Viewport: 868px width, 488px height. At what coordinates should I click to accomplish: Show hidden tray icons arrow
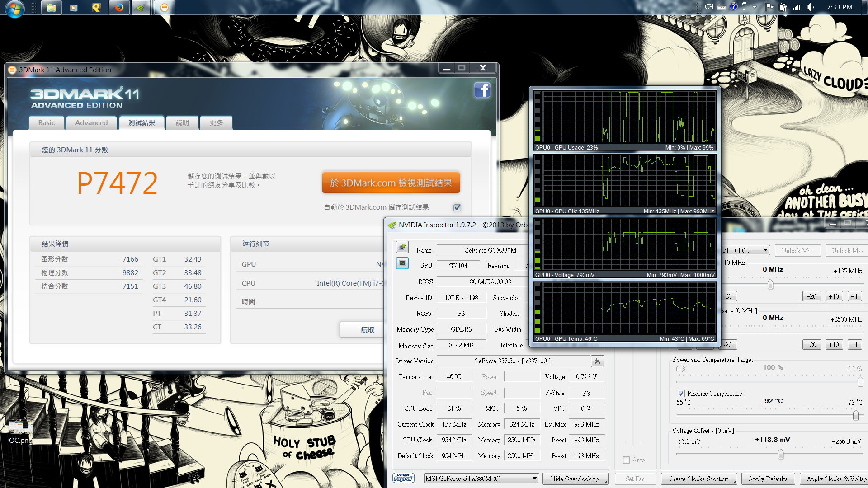click(755, 7)
